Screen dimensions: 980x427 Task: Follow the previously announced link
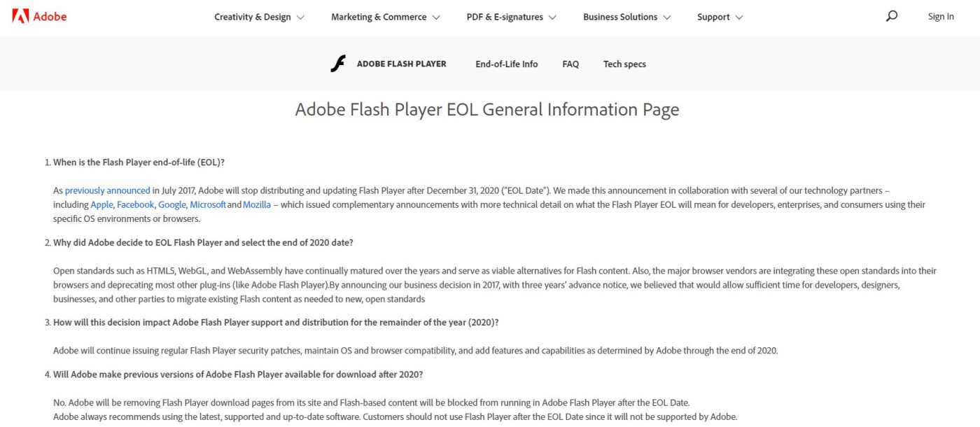tap(107, 190)
